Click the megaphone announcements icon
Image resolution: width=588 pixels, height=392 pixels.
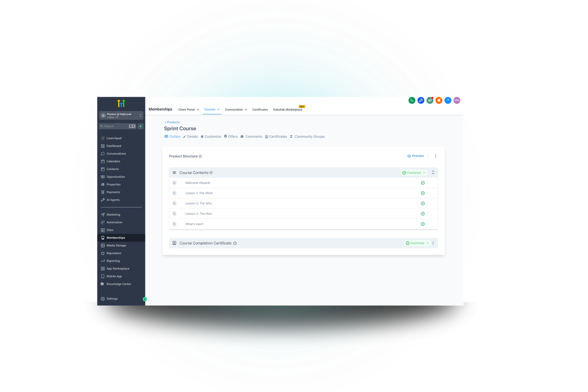(430, 100)
